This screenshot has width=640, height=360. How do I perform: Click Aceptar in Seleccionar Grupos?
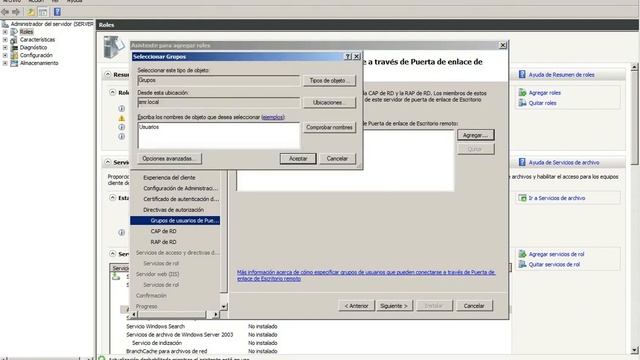(x=298, y=158)
